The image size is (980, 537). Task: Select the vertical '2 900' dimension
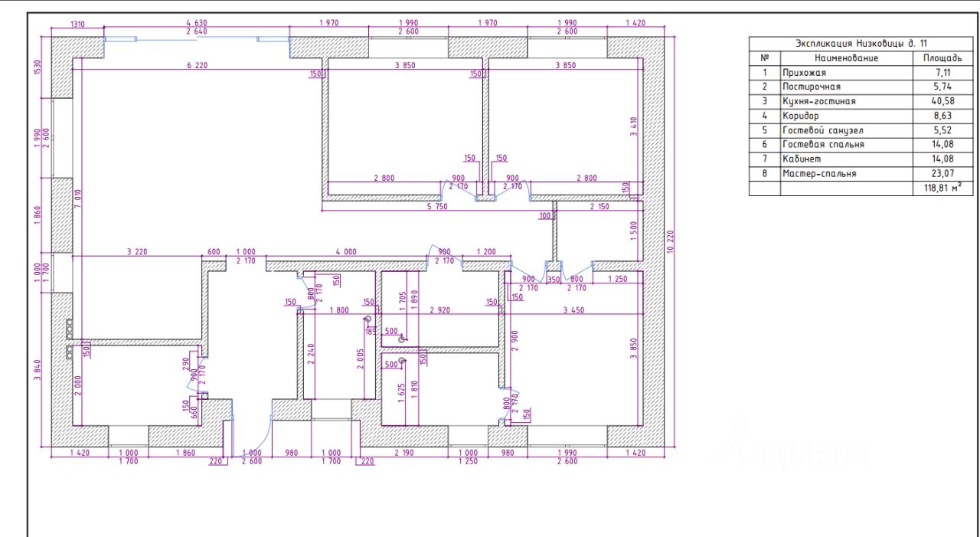515,342
